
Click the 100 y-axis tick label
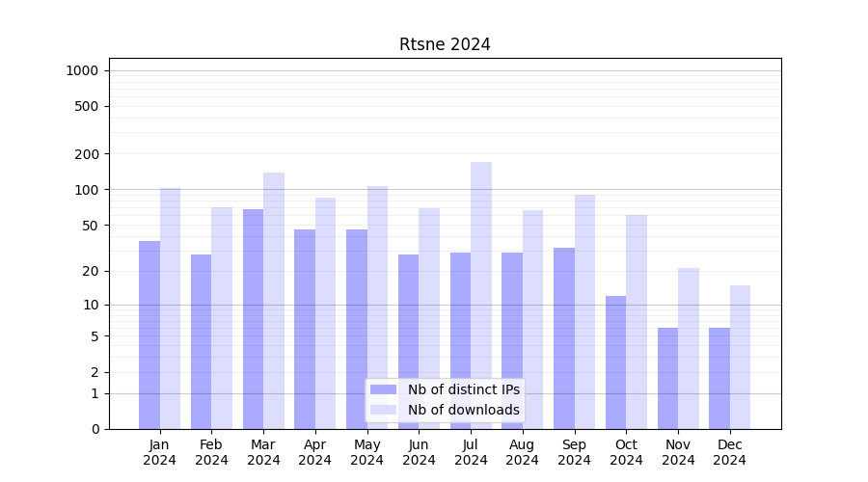86,190
